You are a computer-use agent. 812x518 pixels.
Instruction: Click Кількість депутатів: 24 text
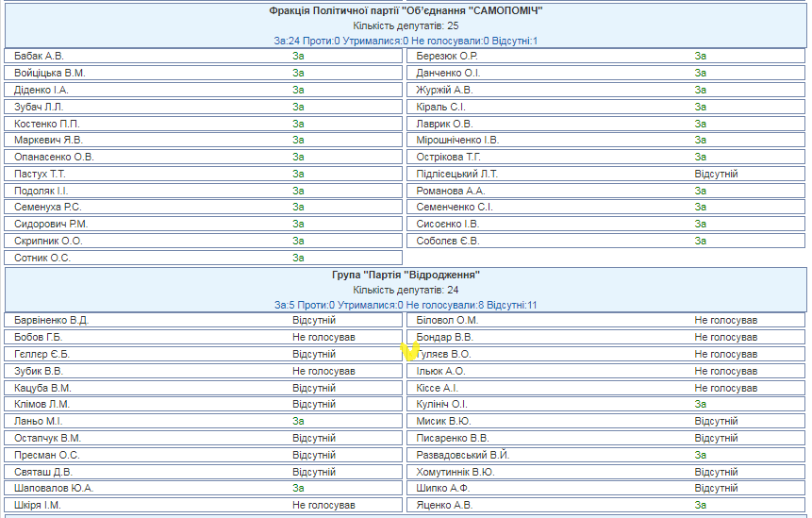[406, 290]
